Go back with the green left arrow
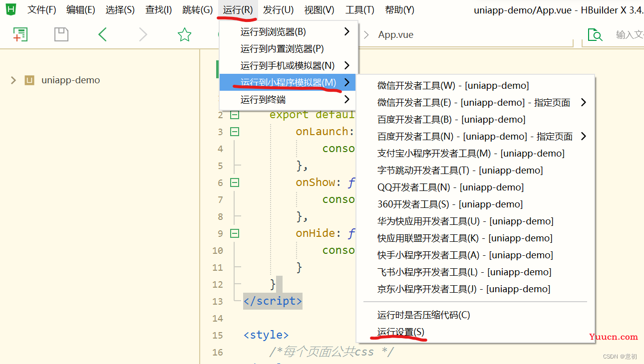 click(102, 34)
